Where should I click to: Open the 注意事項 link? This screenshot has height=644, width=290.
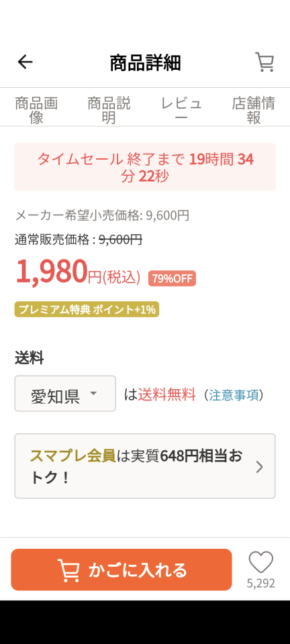point(234,395)
